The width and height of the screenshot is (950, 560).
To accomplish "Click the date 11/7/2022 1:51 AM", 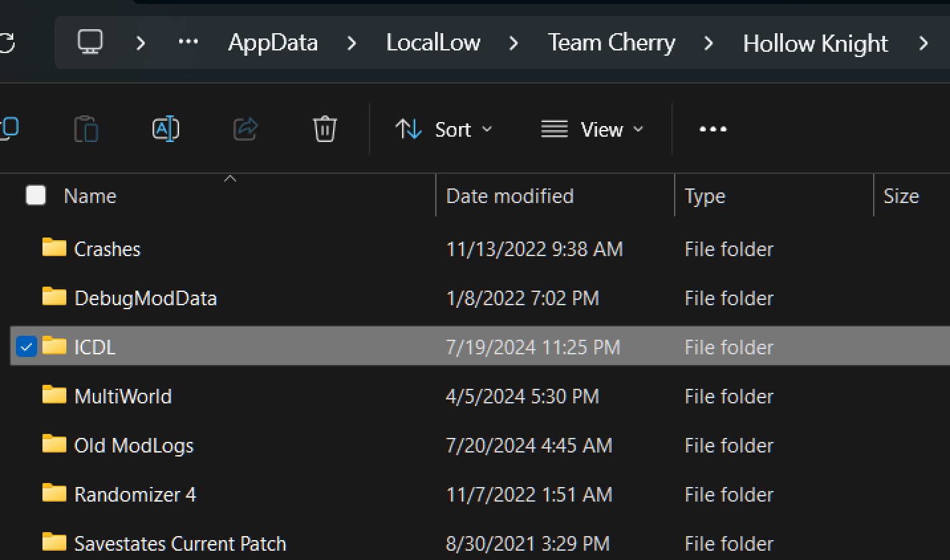I will (x=529, y=494).
